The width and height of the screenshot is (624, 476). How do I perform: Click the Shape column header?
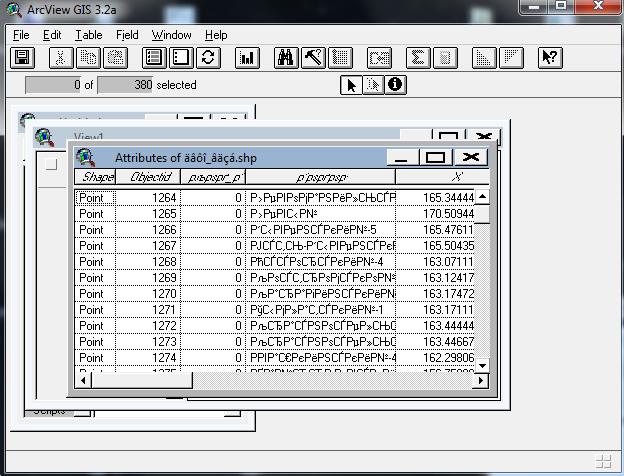[x=95, y=177]
